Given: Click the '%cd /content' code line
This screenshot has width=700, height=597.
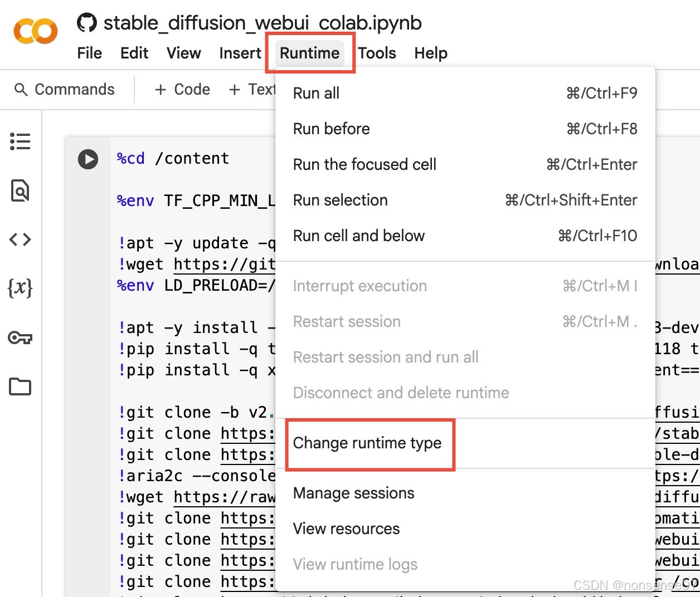Looking at the screenshot, I should (x=173, y=159).
